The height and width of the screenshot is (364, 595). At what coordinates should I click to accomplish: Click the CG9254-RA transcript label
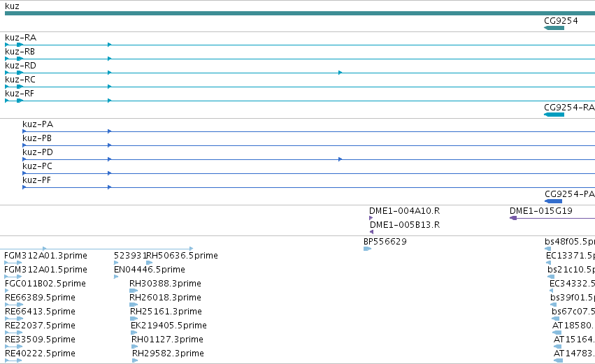click(x=569, y=108)
